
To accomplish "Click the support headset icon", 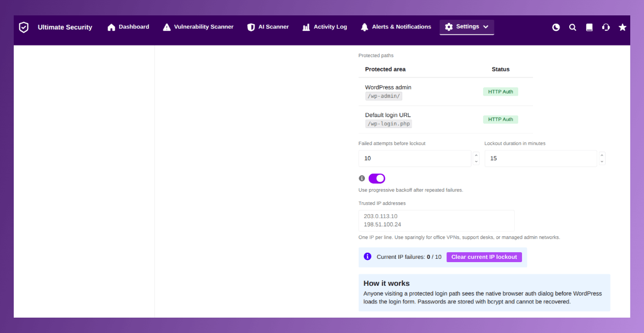I will point(606,27).
